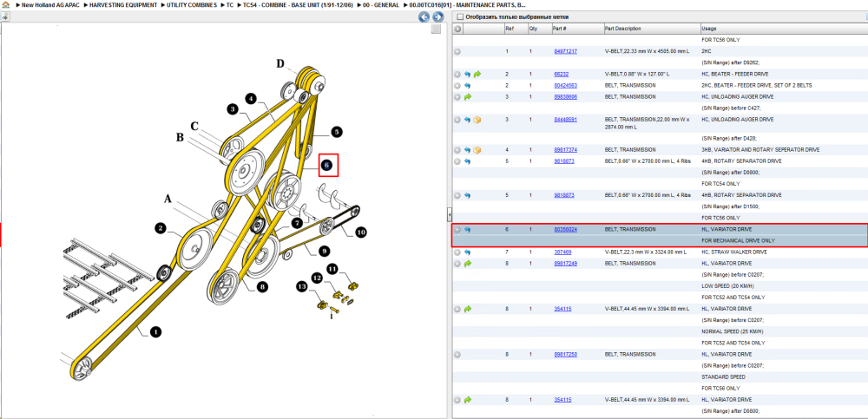The image size is (868, 419).
Task: Open part number link 89817250
Action: coord(566,354)
